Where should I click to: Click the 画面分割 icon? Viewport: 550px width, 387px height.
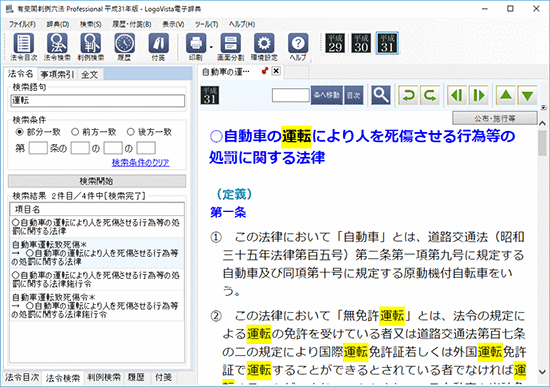[230, 47]
